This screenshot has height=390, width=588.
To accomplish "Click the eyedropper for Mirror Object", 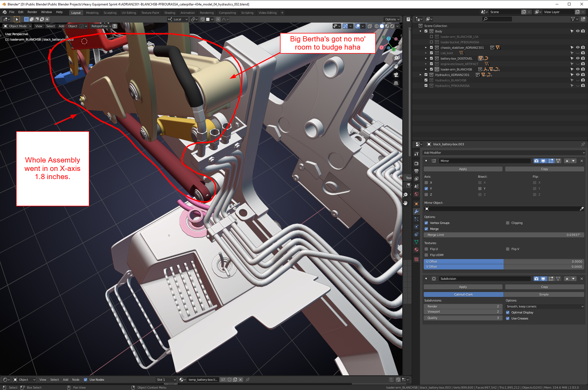I will point(581,209).
